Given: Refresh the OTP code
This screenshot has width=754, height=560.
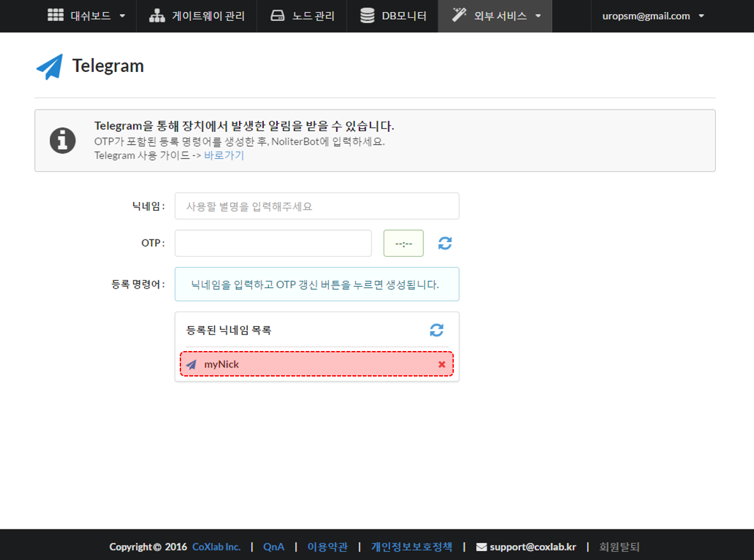Looking at the screenshot, I should tap(445, 243).
